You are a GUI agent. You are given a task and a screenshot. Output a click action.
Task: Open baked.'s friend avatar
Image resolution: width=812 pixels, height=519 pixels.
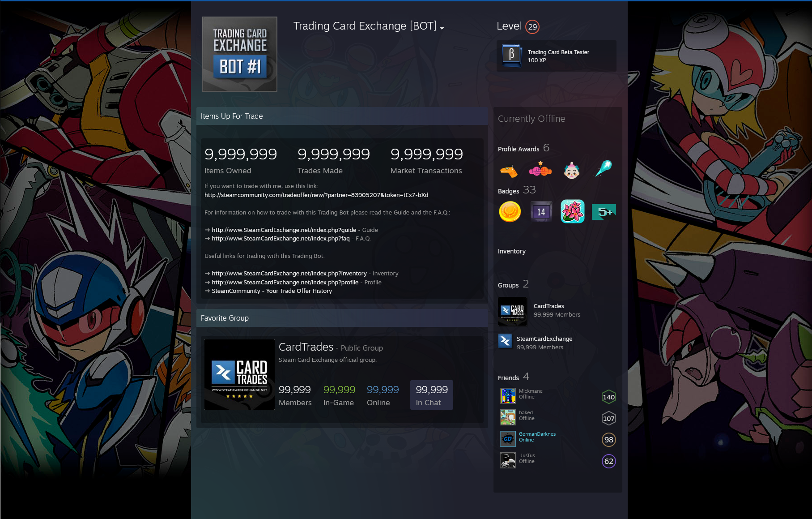click(508, 417)
